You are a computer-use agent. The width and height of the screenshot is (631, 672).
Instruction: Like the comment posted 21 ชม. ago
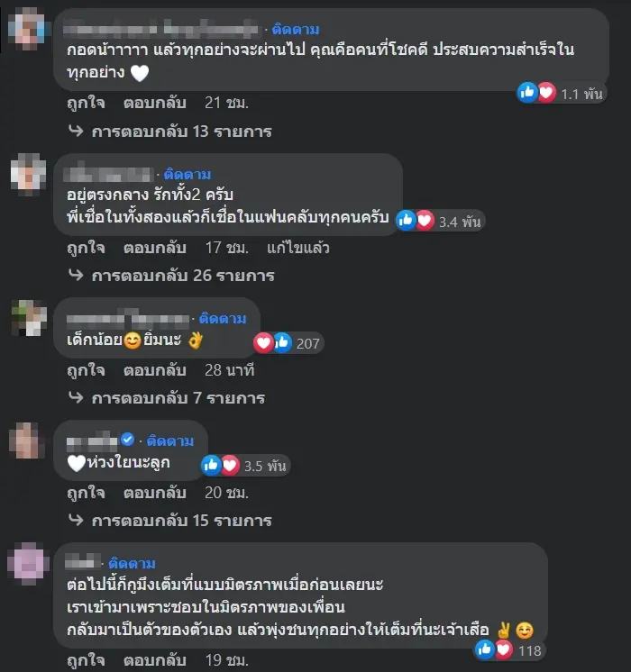point(86,103)
